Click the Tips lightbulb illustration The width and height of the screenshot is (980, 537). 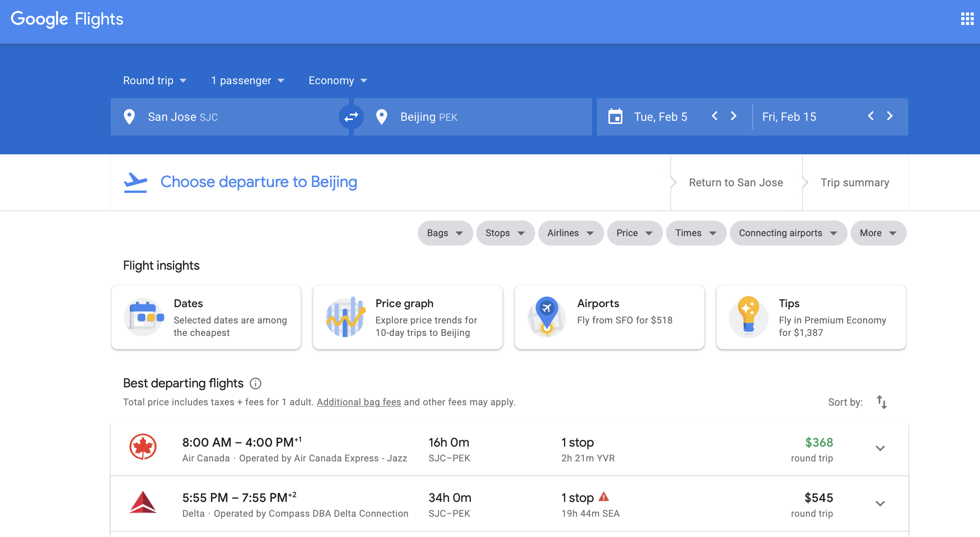(749, 317)
